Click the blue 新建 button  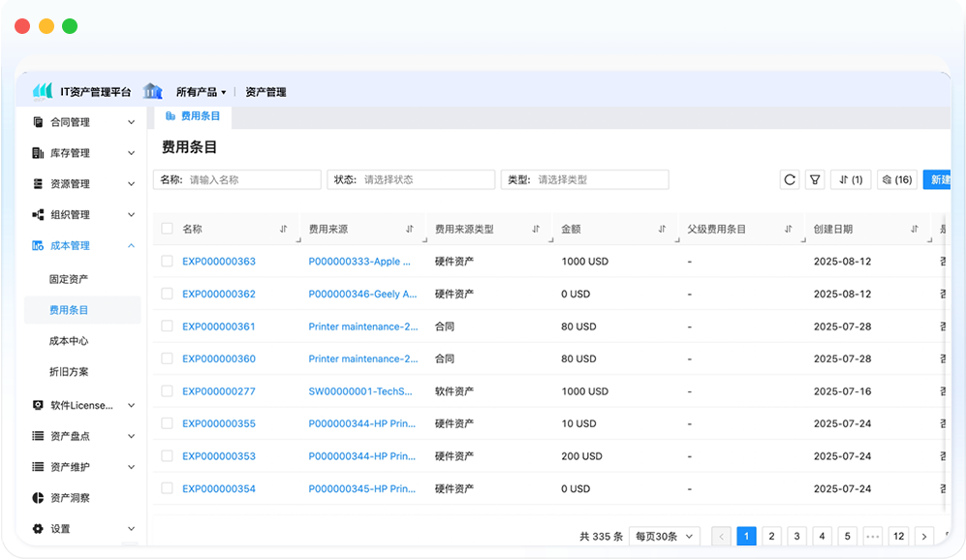pyautogui.click(x=938, y=180)
